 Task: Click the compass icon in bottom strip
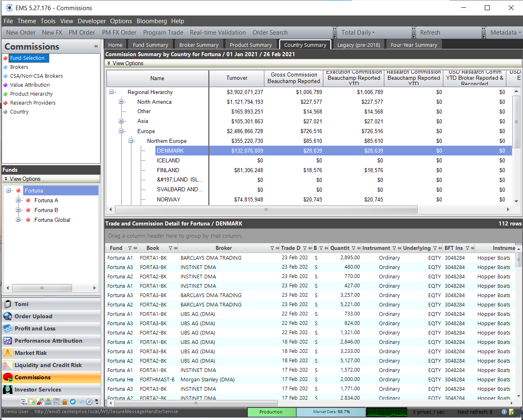(89, 402)
